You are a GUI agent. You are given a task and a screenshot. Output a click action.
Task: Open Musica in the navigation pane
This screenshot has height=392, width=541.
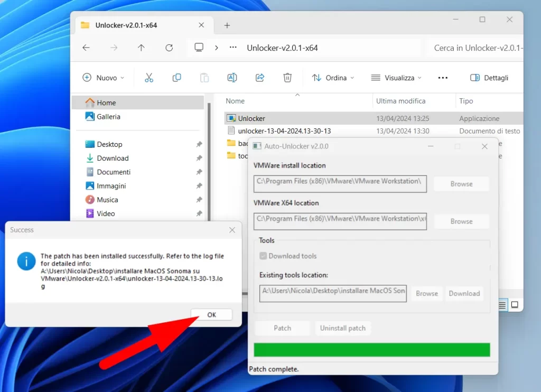click(138, 200)
